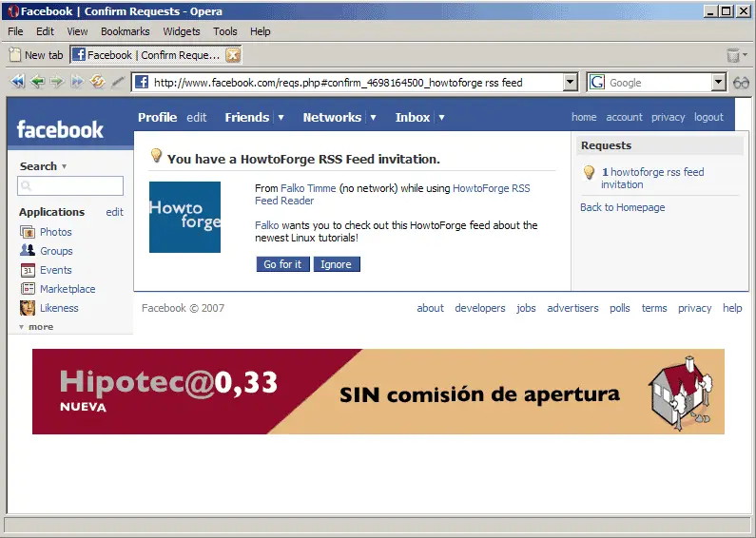Click the Howtoforge logo thumbnail
Image resolution: width=756 pixels, height=538 pixels.
coord(184,217)
